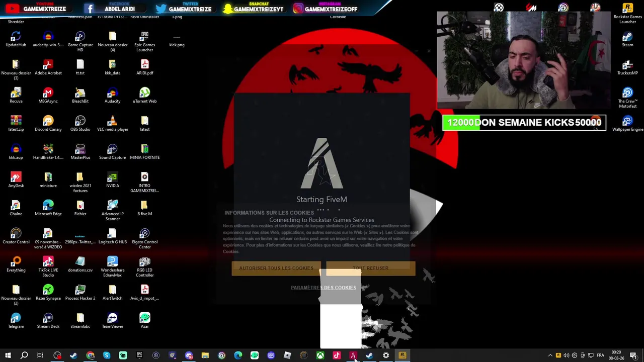Open the UpdateHub desktop shortcut

tap(16, 40)
